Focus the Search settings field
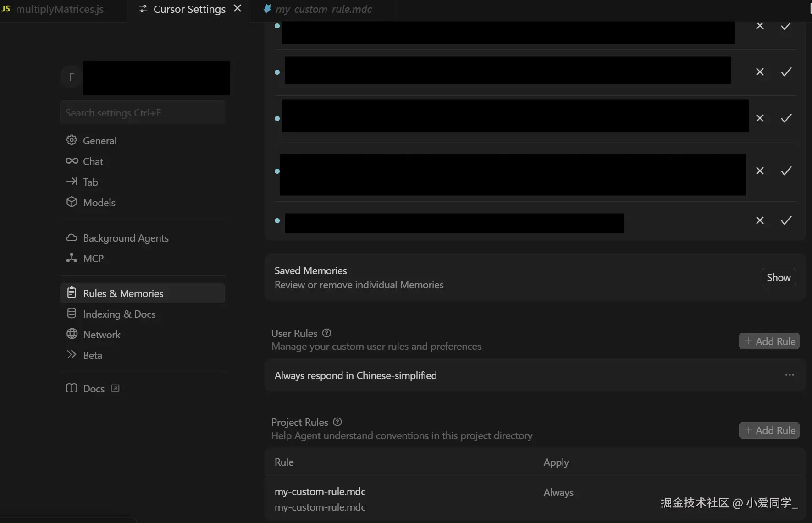 pos(143,113)
